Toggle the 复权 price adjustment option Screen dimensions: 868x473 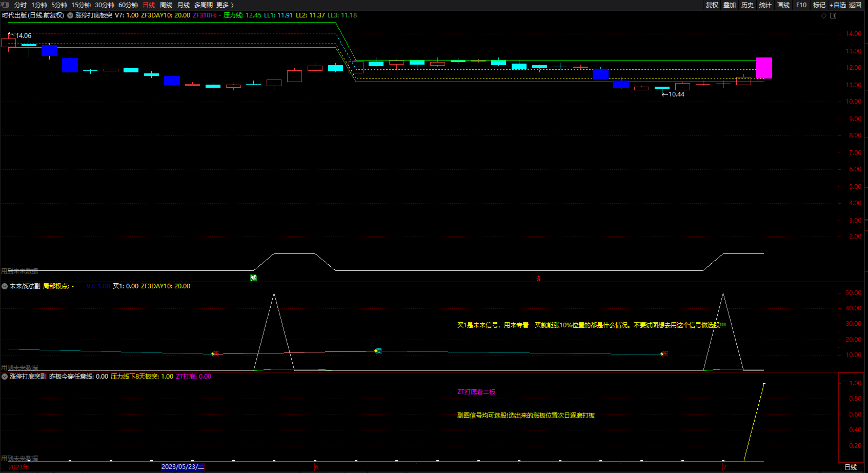pos(712,5)
